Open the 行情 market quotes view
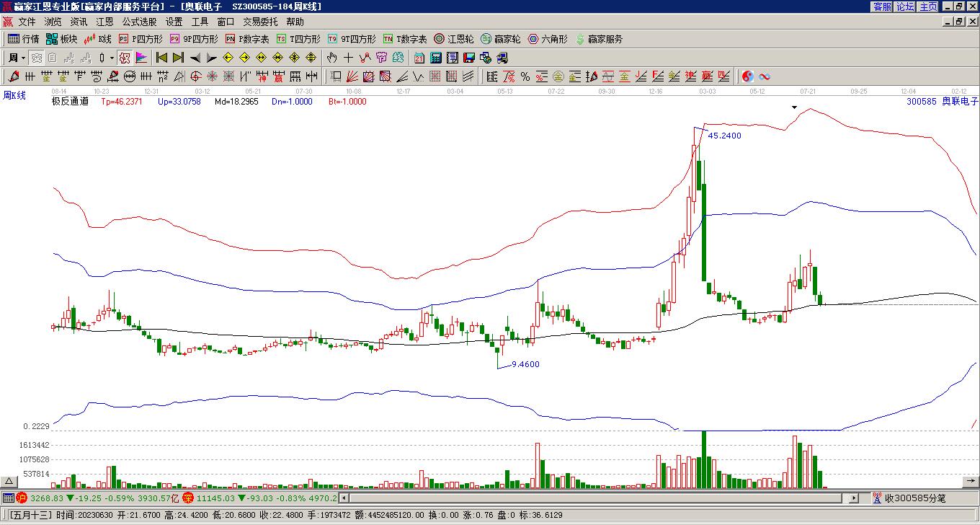Image resolution: width=980 pixels, height=525 pixels. [x=23, y=39]
